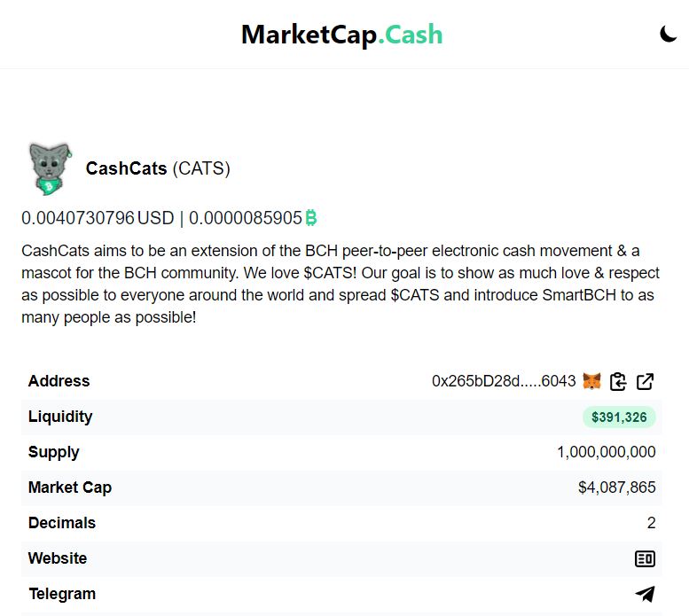Open the CashCats website icon
Viewport: 689px width, 616px height.
click(x=645, y=558)
